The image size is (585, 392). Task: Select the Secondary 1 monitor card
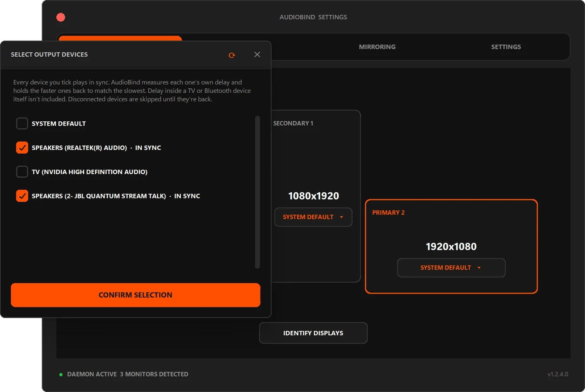[x=316, y=196]
